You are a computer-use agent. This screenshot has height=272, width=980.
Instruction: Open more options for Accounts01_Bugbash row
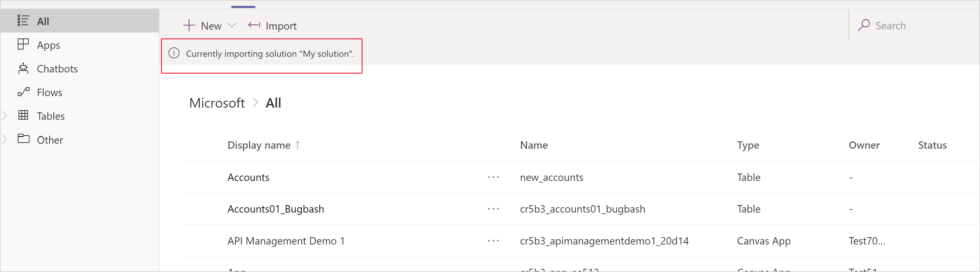[493, 209]
